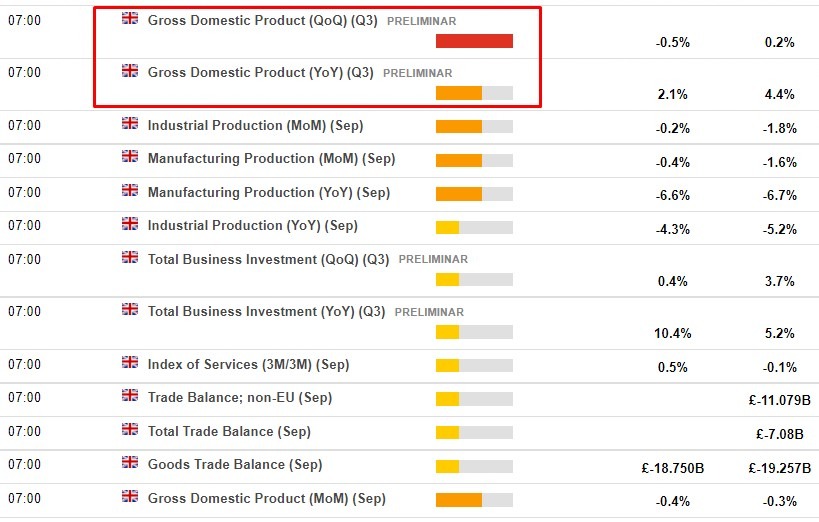The height and width of the screenshot is (522, 819).
Task: Click orange volatility bar for GDP (YoY)
Action: tap(474, 93)
